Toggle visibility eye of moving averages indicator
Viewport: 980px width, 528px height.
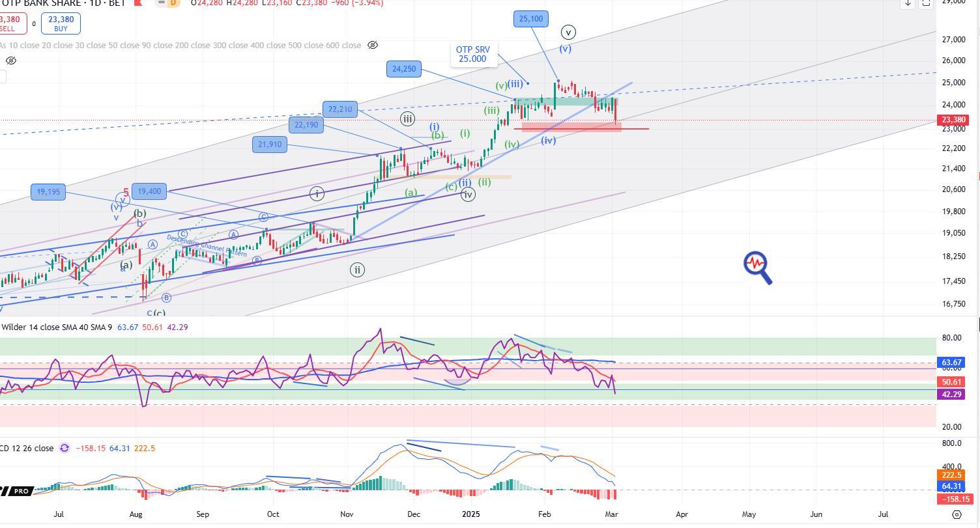[x=373, y=46]
